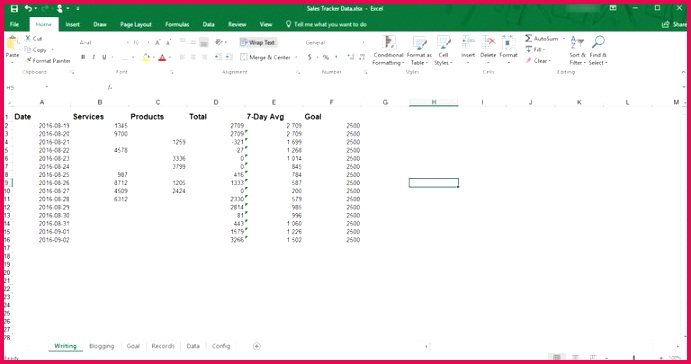Image resolution: width=691 pixels, height=364 pixels.
Task: Click the AutoSum sigma icon
Action: (x=528, y=38)
